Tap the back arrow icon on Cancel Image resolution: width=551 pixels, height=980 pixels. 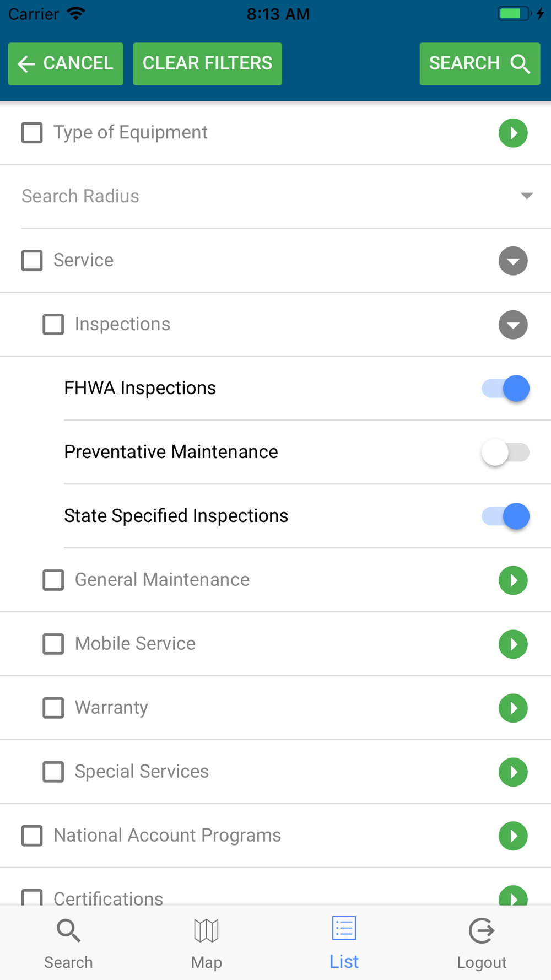(x=26, y=64)
